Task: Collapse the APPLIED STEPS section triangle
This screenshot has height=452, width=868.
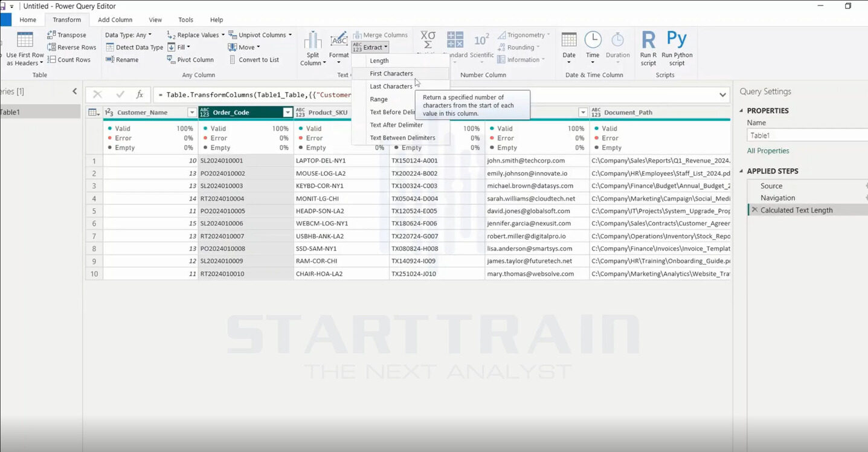Action: (742, 171)
